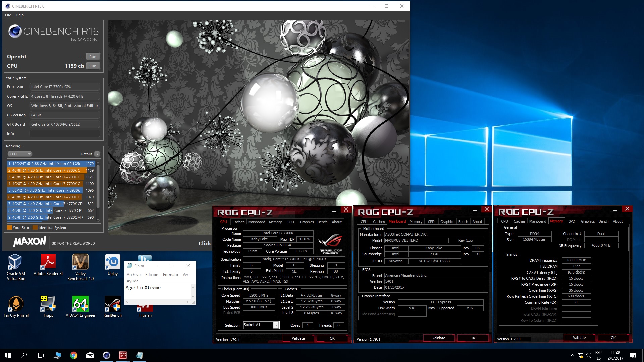The height and width of the screenshot is (362, 644).
Task: Click the MAXIMUS VIII HERO model field
Action: tap(416, 240)
